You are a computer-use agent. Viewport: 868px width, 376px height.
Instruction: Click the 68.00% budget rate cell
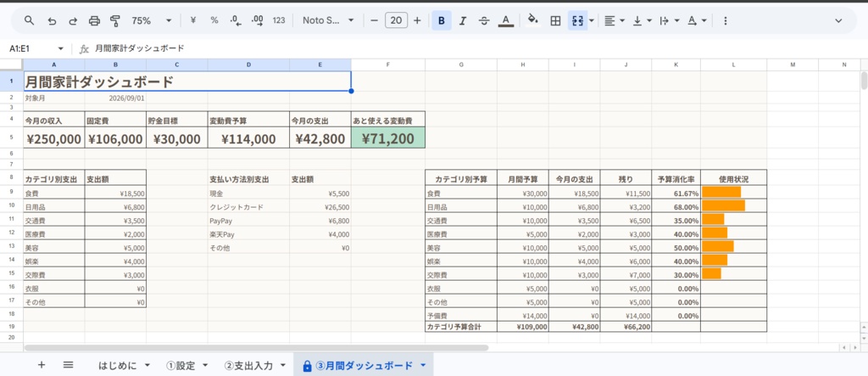(676, 207)
